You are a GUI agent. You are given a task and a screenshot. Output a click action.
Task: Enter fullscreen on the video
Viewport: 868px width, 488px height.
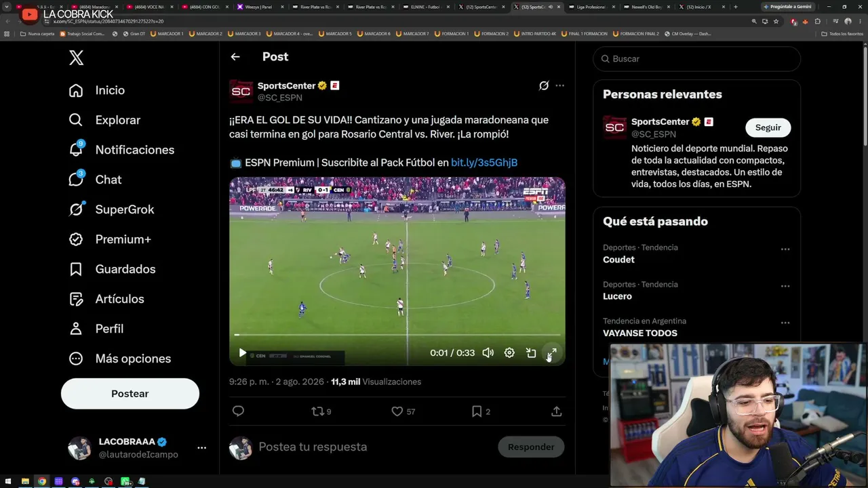(552, 353)
